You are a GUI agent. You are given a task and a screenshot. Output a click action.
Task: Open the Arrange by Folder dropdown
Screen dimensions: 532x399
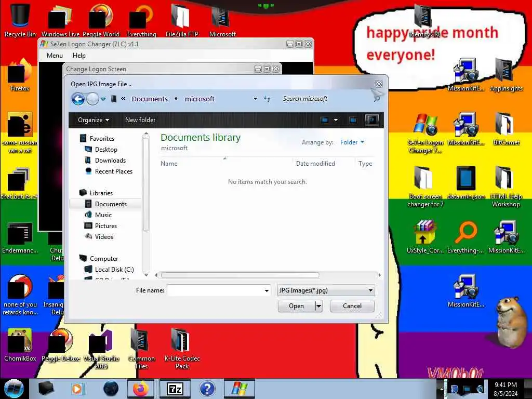tap(352, 142)
